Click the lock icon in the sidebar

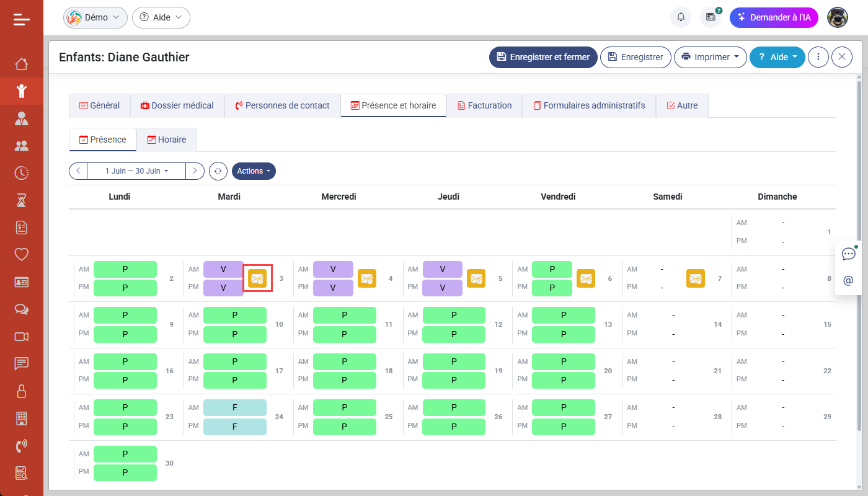point(22,391)
